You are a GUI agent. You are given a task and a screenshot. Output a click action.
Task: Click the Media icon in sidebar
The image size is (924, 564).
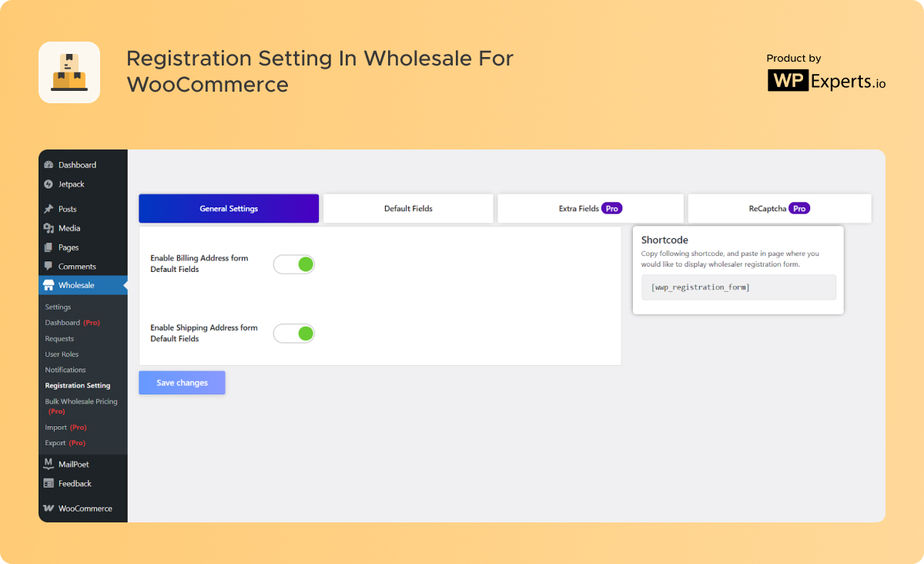click(x=49, y=228)
